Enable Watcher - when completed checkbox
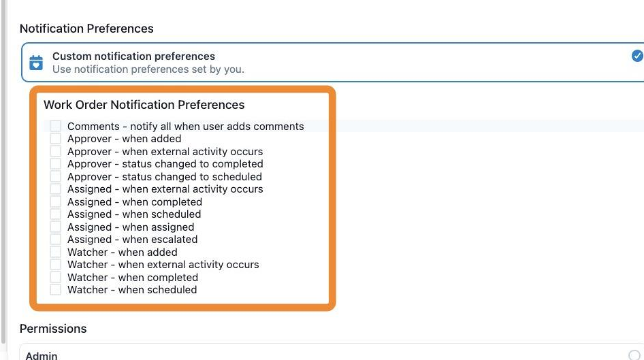This screenshot has height=360, width=644. (55, 277)
